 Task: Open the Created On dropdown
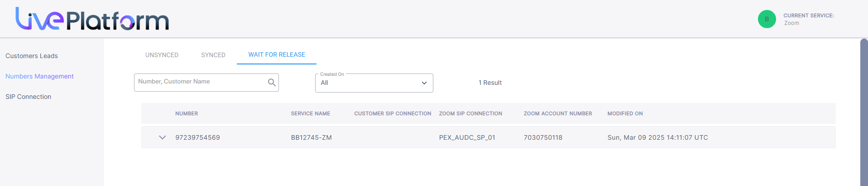pyautogui.click(x=374, y=83)
